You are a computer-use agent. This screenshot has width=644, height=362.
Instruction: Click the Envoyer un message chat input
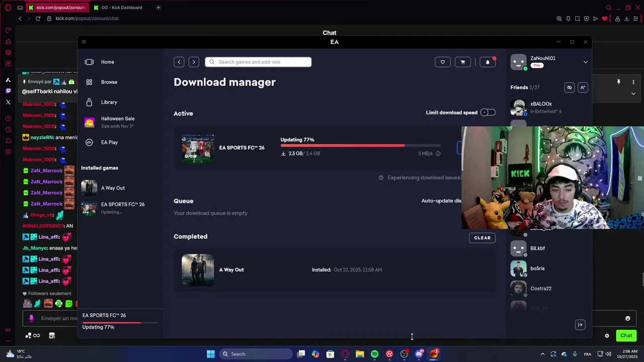click(x=59, y=318)
